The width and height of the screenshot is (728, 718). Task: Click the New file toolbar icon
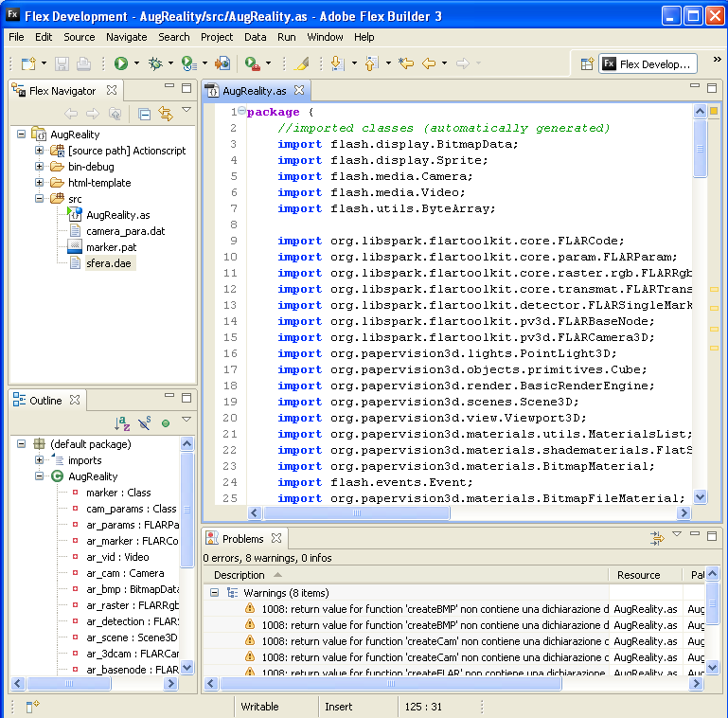pyautogui.click(x=28, y=63)
